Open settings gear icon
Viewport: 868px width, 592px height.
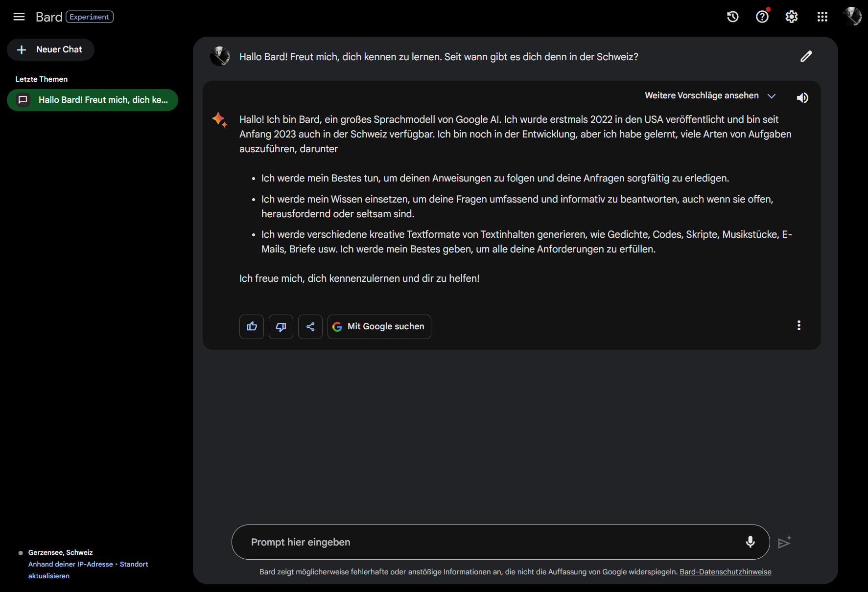pyautogui.click(x=792, y=17)
